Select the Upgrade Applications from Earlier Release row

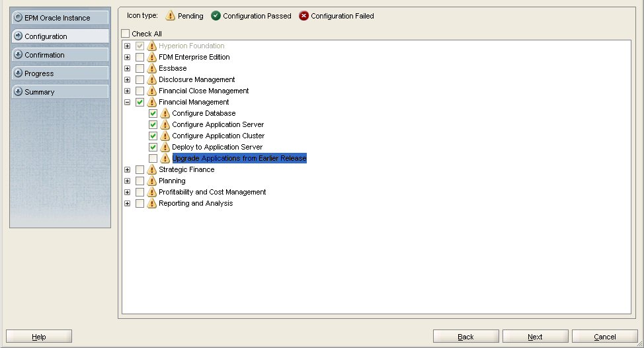pos(239,158)
